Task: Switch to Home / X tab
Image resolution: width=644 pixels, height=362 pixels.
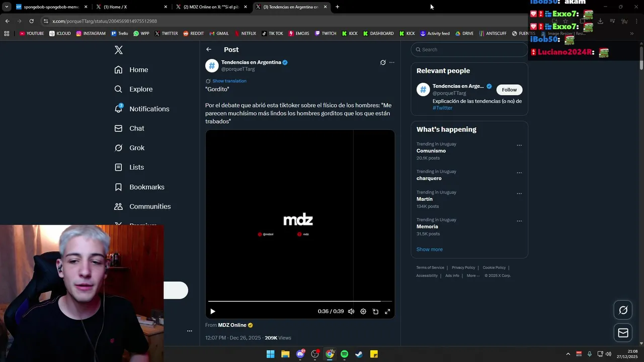Action: pos(132,7)
